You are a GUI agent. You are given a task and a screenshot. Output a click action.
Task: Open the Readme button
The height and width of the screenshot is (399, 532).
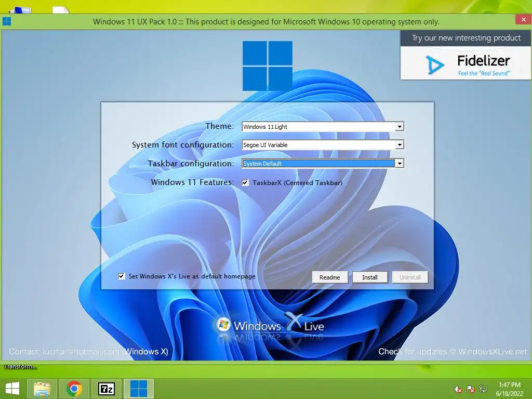pyautogui.click(x=330, y=277)
